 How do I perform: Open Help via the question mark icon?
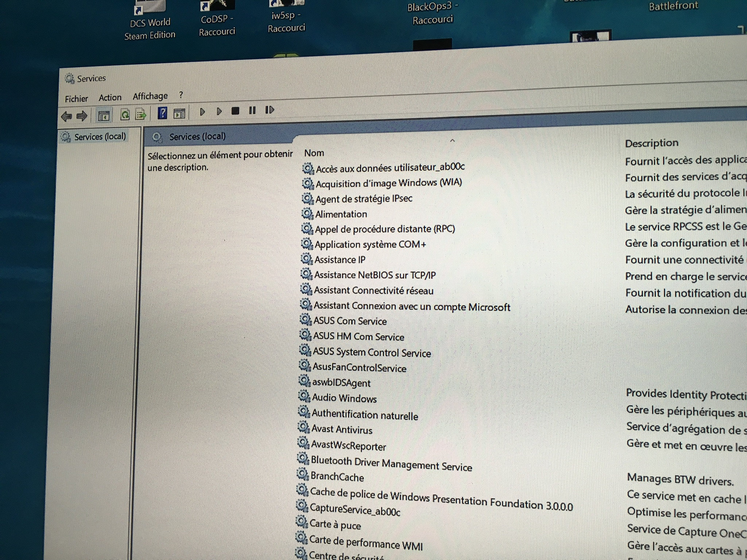[162, 113]
